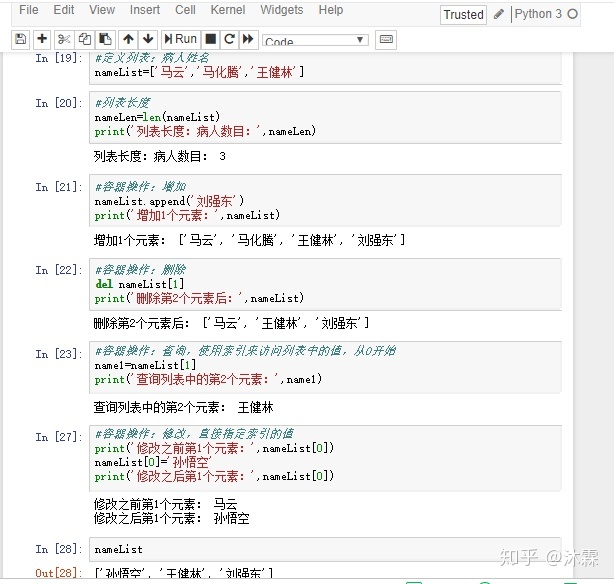Click code line nameList[0]='孙悟空'

pos(153,463)
